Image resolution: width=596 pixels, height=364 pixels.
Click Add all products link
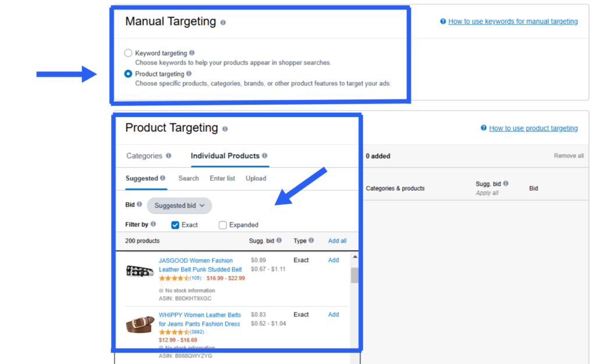click(337, 241)
